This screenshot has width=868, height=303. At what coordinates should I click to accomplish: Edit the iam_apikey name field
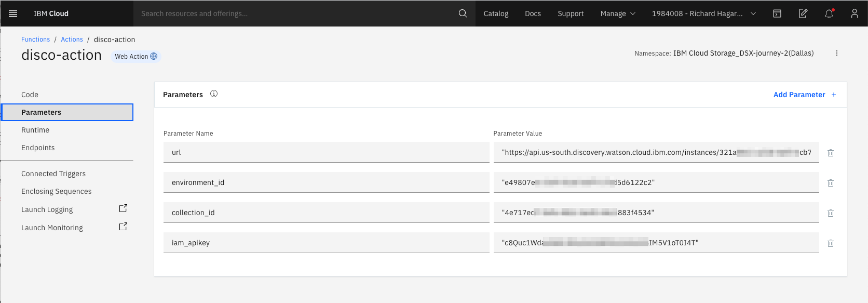326,243
